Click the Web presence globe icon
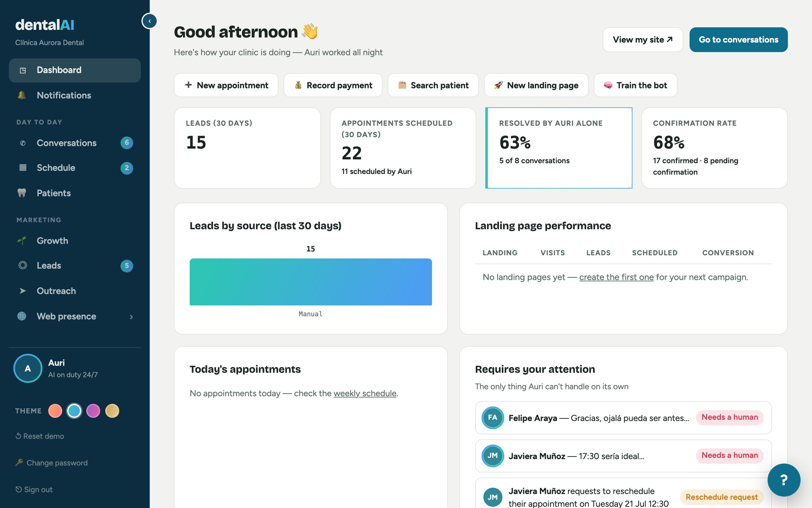The image size is (812, 508). click(22, 316)
